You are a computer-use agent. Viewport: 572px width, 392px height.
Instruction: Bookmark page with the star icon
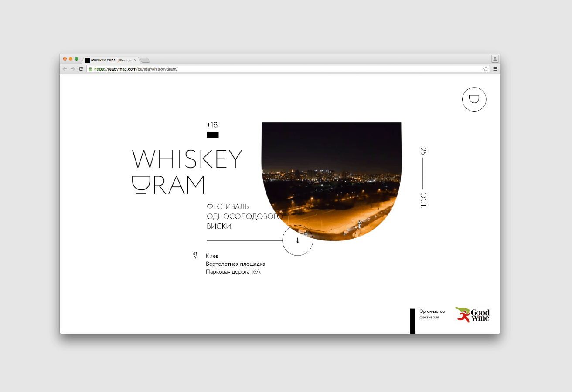486,69
